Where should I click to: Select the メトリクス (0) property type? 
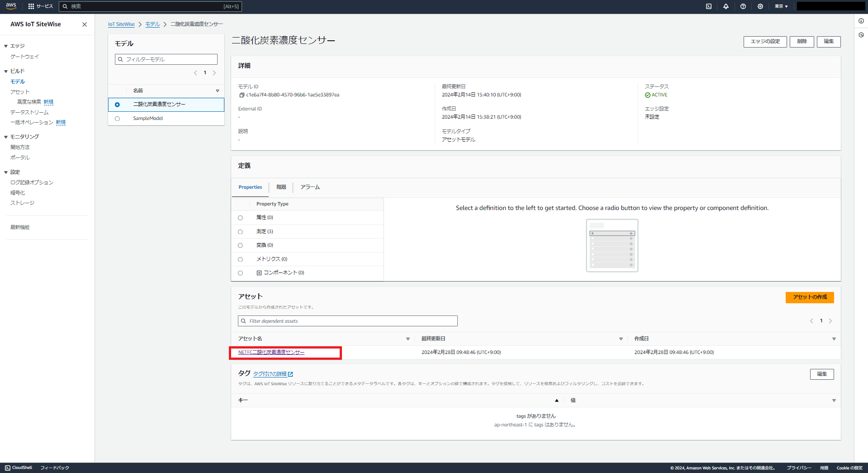coord(240,259)
